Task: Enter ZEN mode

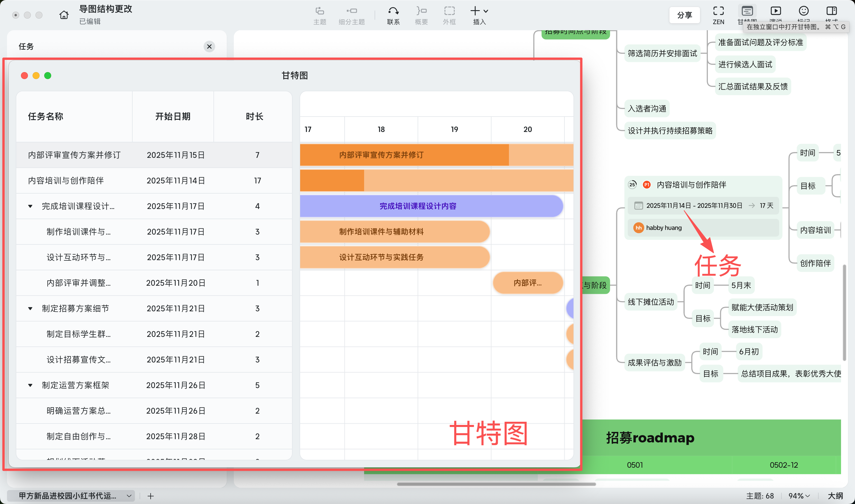Action: (x=718, y=11)
